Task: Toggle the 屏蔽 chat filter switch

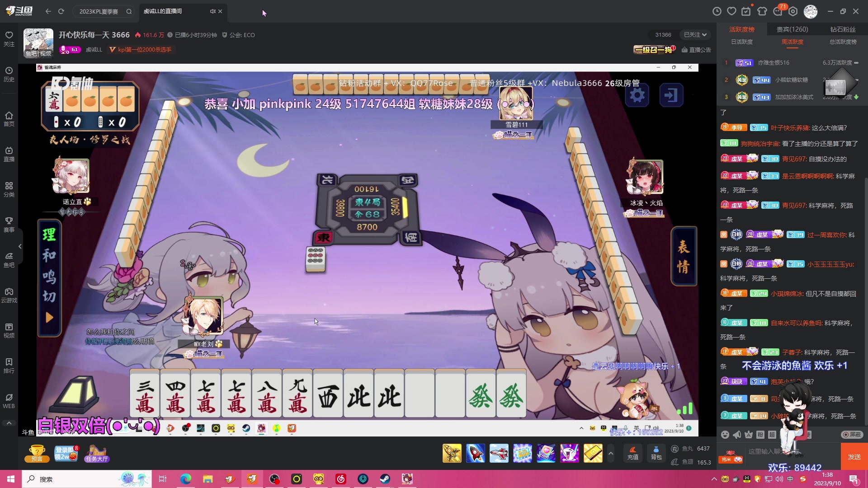Action: [x=852, y=434]
